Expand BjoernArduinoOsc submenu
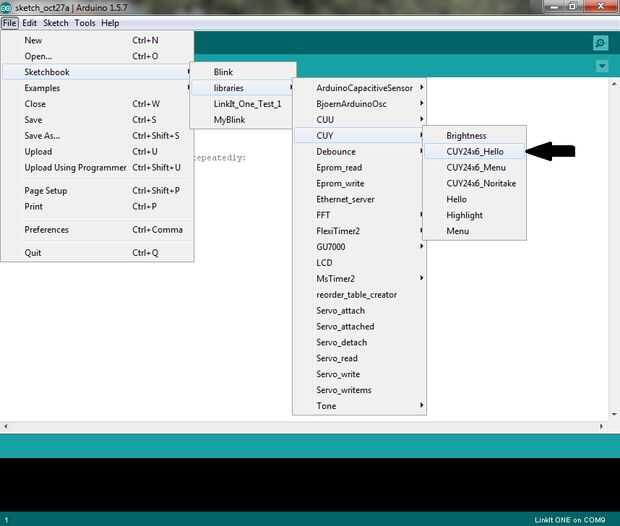Screen dimensions: 620x526 coord(359,104)
